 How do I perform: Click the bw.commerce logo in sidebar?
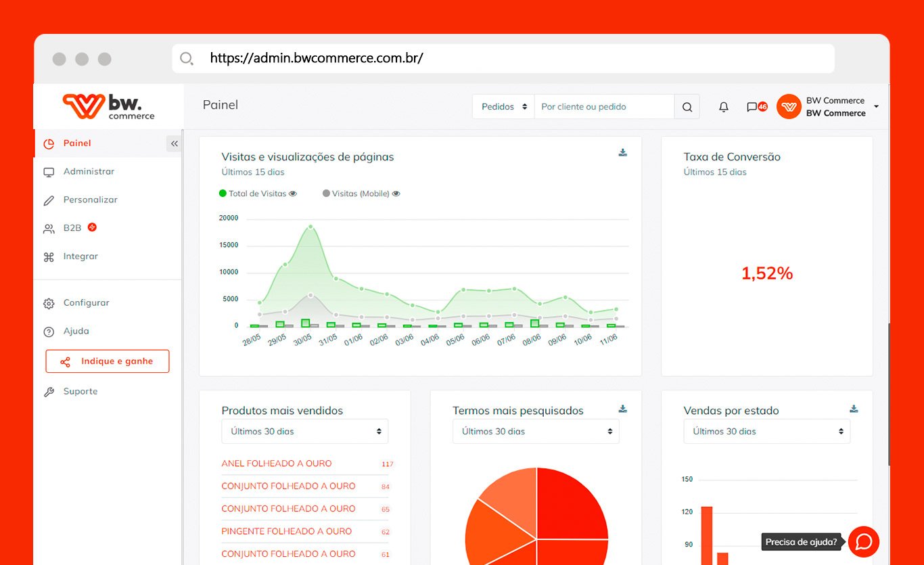coord(108,106)
